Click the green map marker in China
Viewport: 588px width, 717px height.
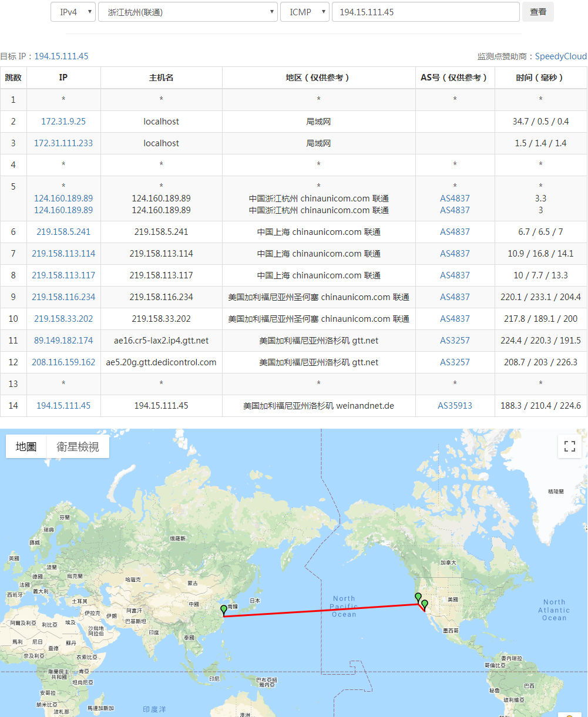pos(223,611)
